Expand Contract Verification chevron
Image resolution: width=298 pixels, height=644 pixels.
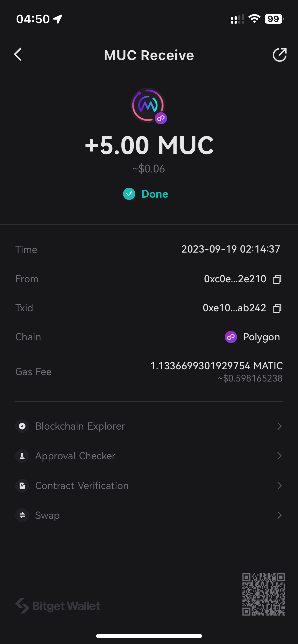(x=279, y=486)
